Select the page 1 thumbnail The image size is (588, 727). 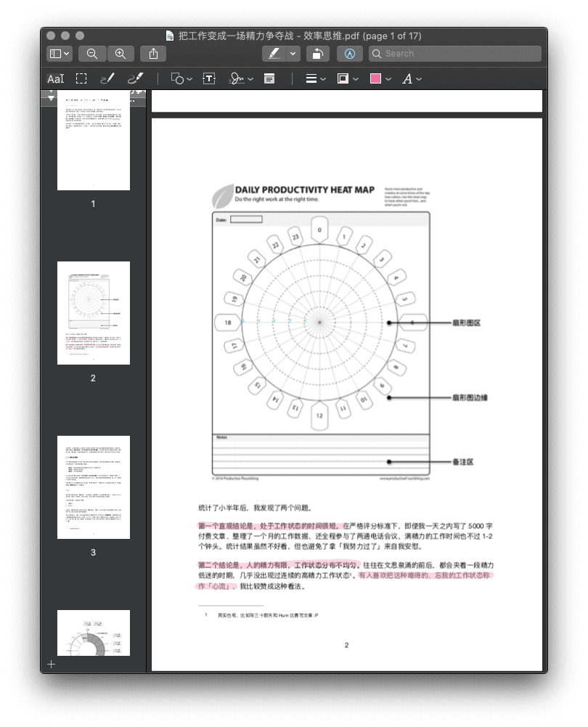point(94,140)
